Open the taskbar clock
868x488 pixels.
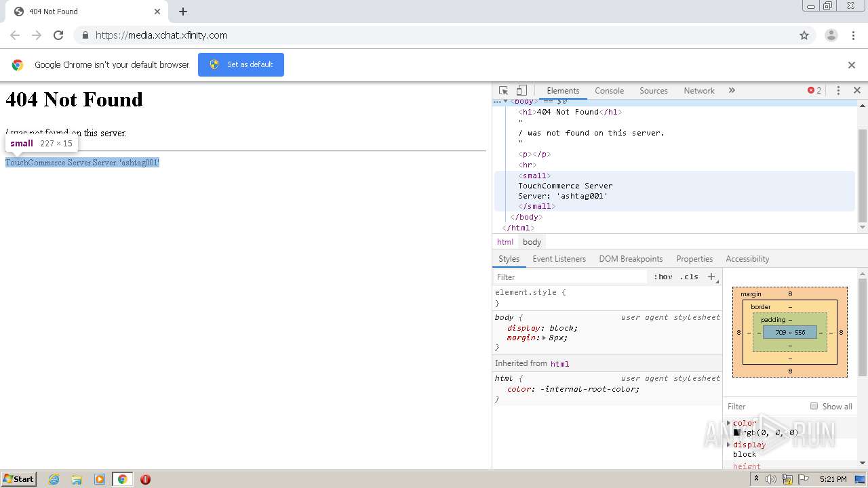click(833, 479)
